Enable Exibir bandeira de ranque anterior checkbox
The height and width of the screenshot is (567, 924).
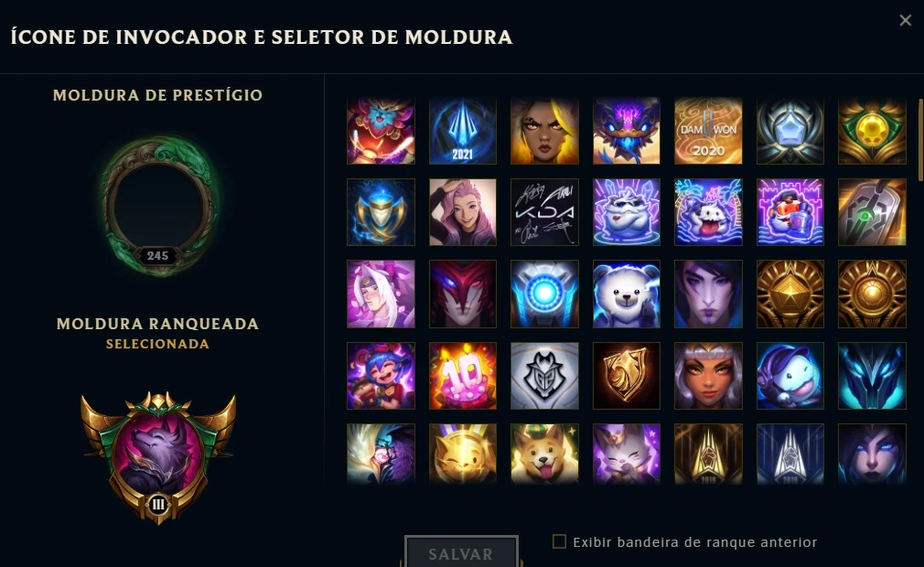coord(559,541)
